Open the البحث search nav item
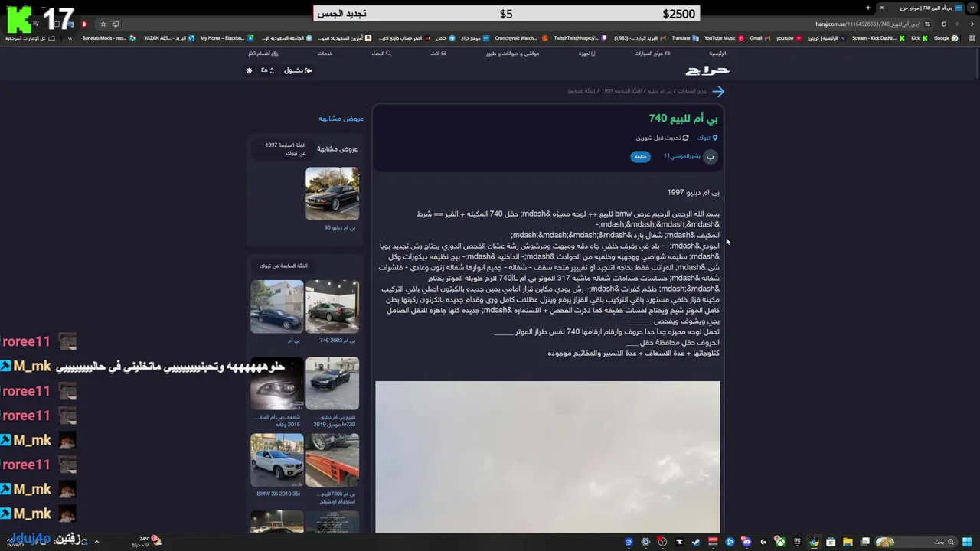The image size is (980, 551). [381, 54]
